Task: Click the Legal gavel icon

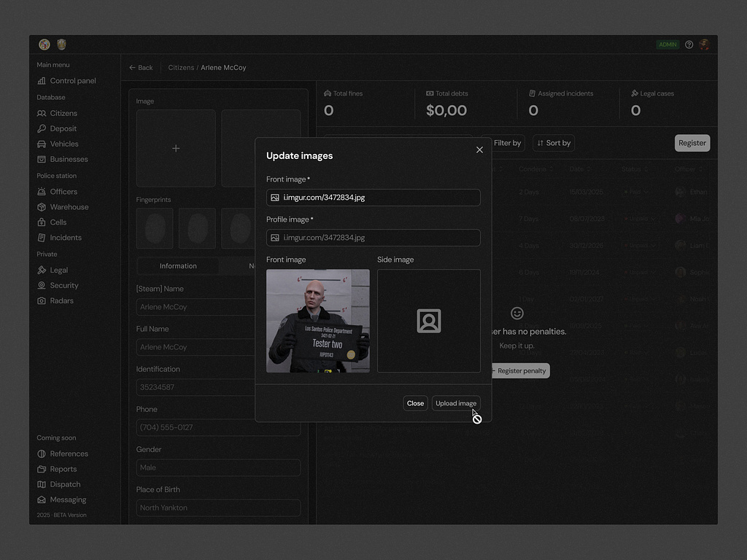Action: [43, 270]
